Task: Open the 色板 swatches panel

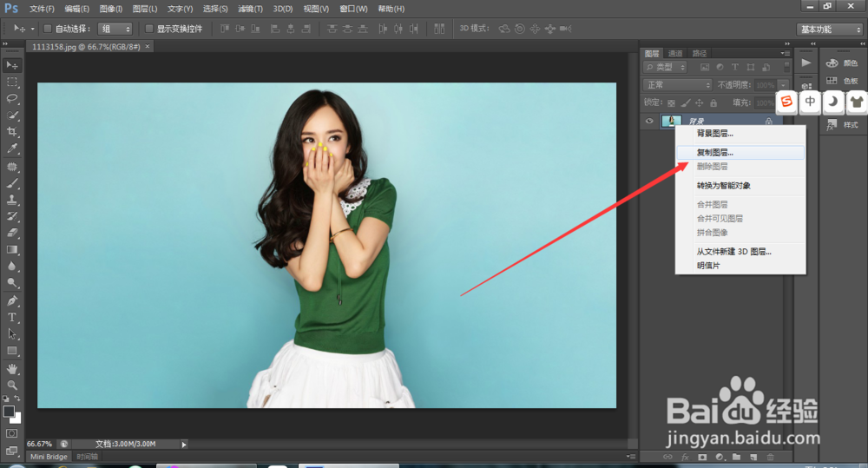Action: [x=842, y=81]
